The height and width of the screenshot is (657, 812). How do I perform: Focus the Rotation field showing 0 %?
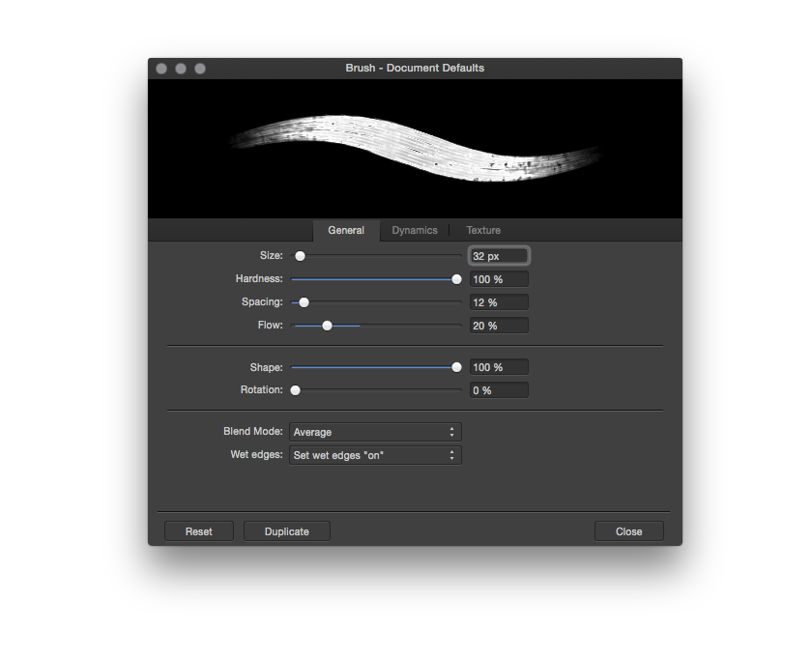[499, 390]
